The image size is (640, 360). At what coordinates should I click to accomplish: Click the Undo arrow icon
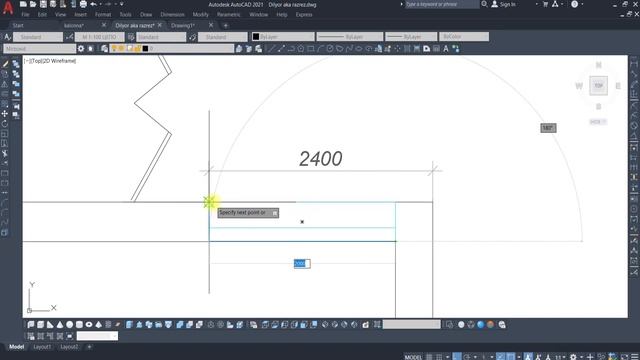pyautogui.click(x=93, y=4)
